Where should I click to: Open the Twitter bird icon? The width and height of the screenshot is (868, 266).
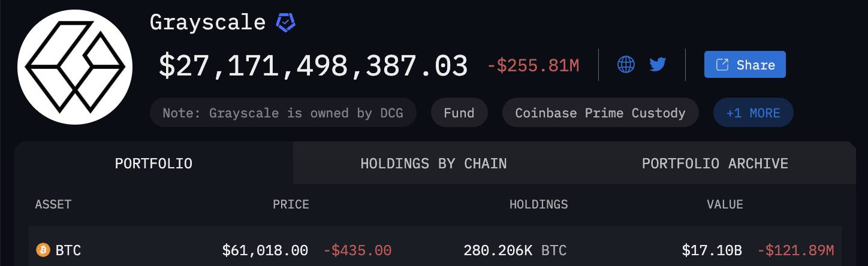pyautogui.click(x=658, y=64)
